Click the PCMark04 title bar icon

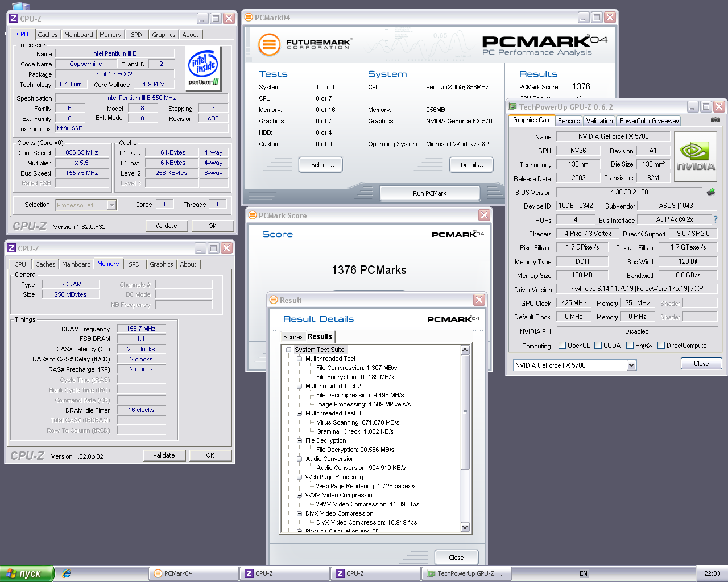tap(249, 17)
